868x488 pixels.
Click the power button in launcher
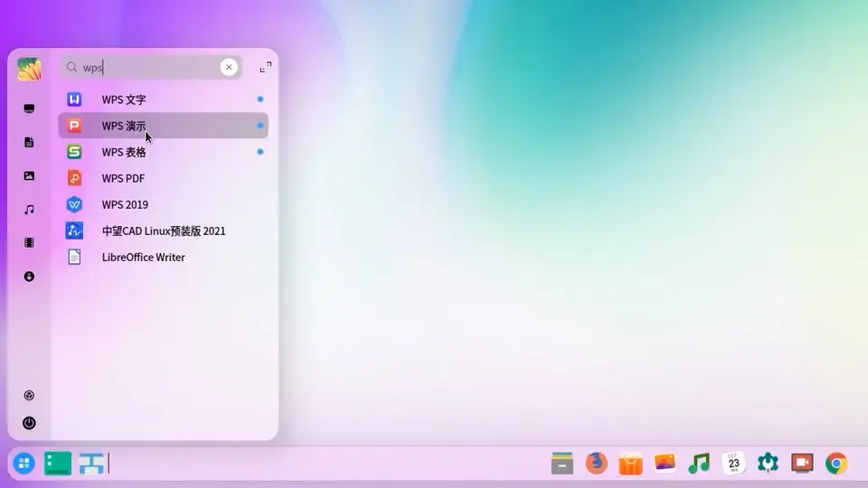point(29,423)
